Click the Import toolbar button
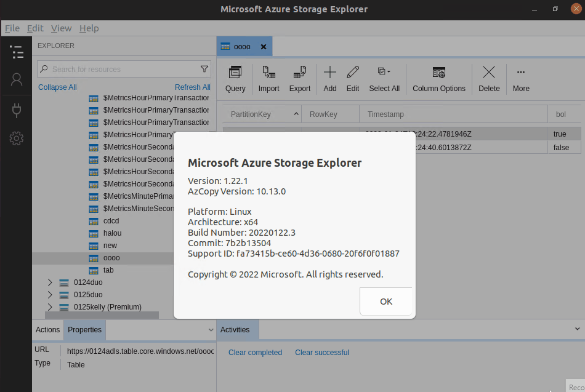 click(268, 79)
